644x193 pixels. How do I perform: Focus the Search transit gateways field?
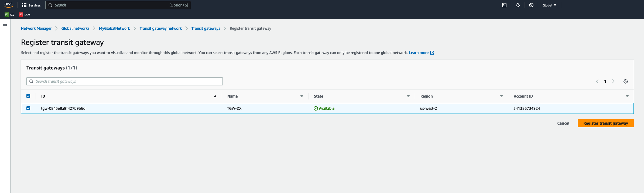[x=125, y=81]
